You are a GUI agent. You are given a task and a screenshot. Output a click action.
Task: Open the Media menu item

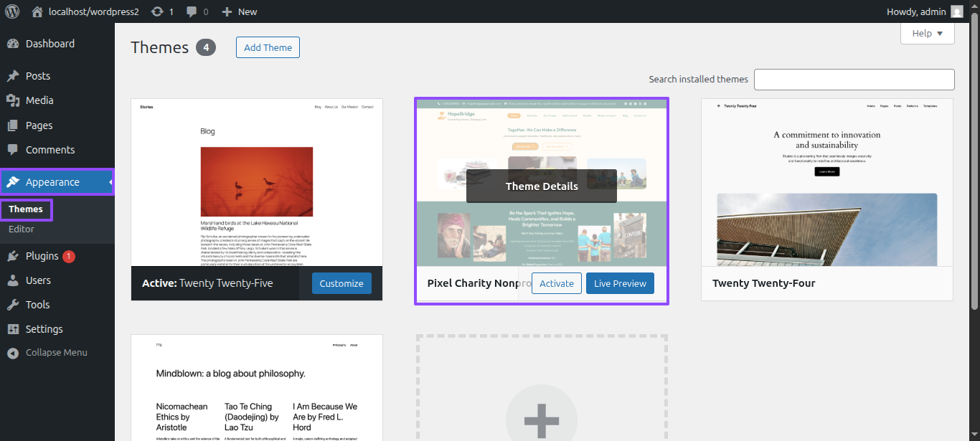coord(57,100)
